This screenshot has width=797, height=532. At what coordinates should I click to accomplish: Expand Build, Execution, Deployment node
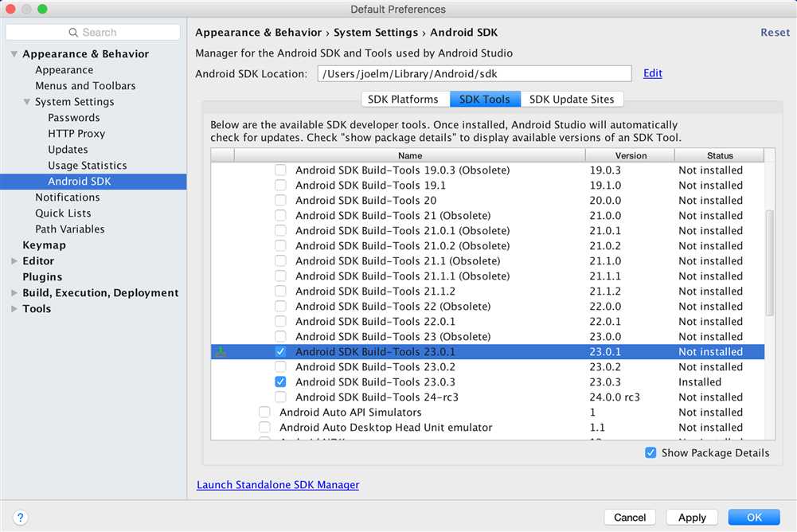click(x=14, y=293)
